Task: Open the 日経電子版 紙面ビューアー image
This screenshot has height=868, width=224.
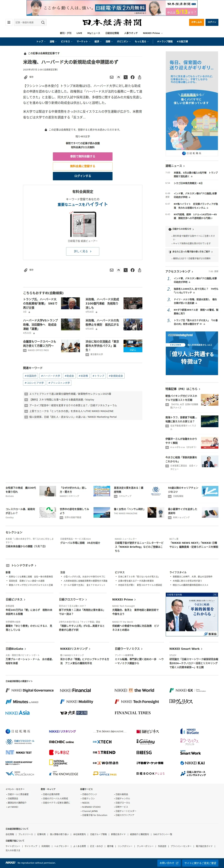Action: (82, 224)
